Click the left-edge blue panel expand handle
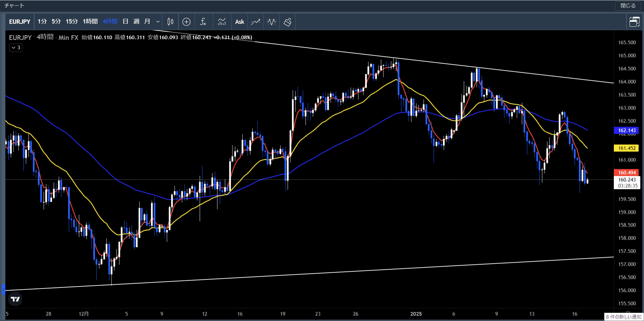Viewport: 644px width, 321px height. tap(3, 289)
